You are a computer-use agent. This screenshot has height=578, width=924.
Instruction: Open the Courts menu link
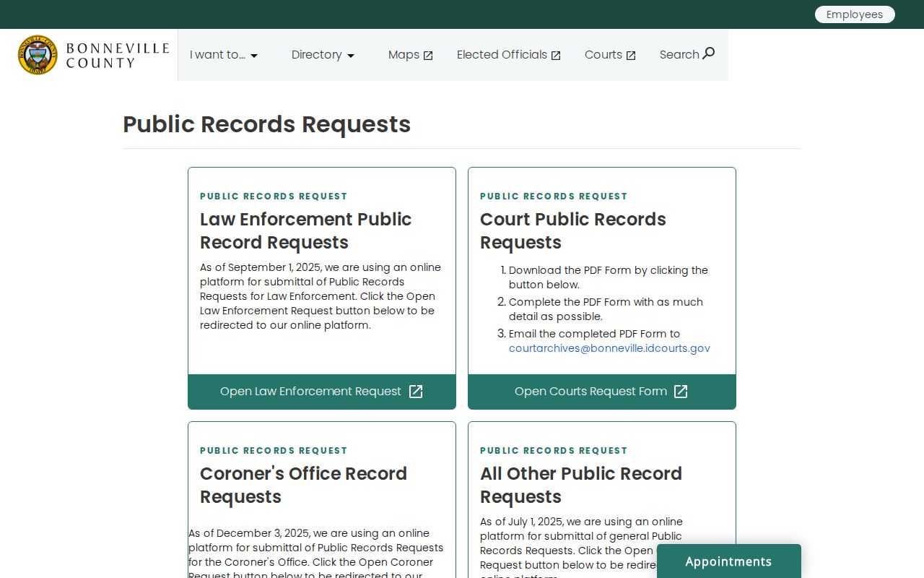[610, 55]
